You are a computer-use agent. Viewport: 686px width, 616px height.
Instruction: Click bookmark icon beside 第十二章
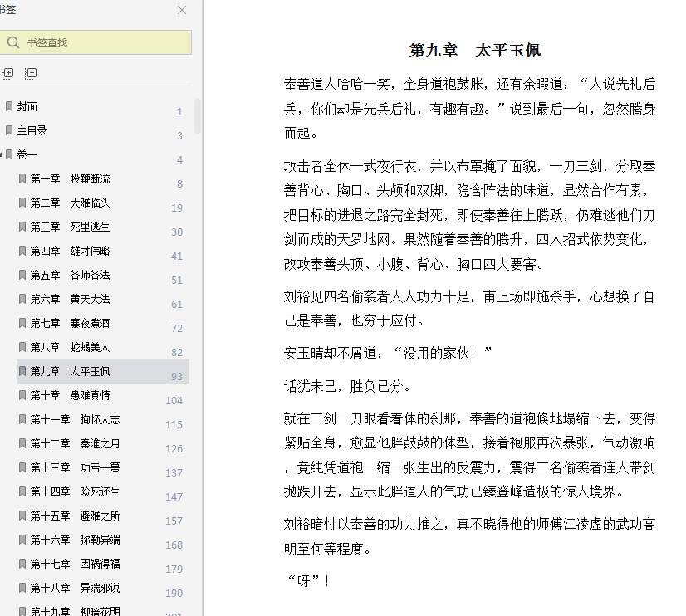pos(22,443)
